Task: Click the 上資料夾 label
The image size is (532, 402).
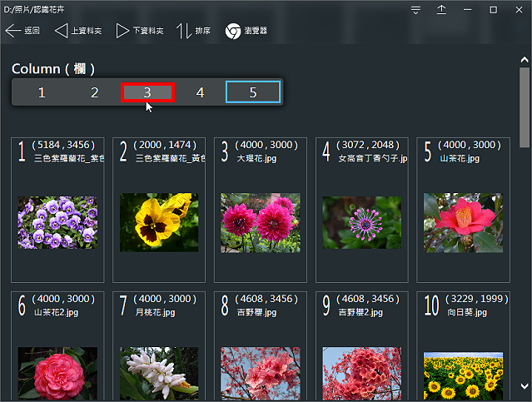Action: 87,31
